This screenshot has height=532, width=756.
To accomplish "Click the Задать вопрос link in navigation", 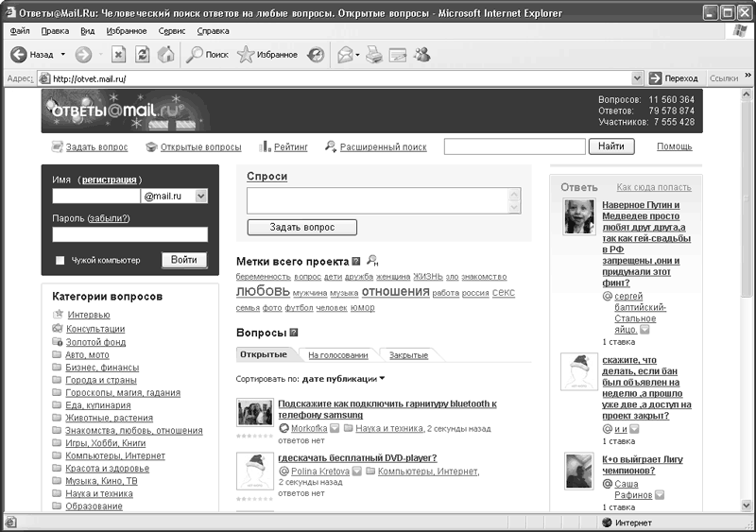I will click(96, 147).
